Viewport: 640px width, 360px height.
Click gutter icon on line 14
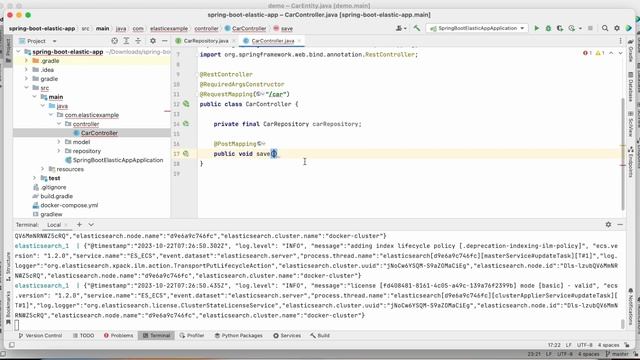tap(186, 124)
